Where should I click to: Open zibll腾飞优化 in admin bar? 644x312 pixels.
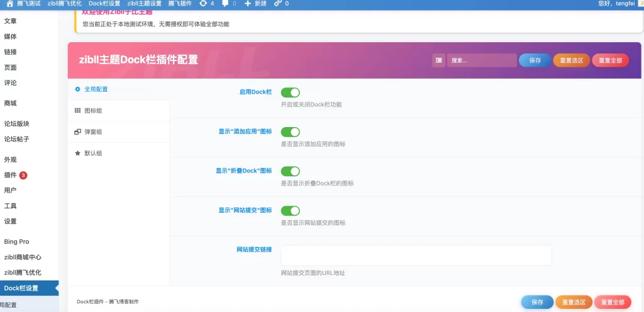tap(64, 3)
